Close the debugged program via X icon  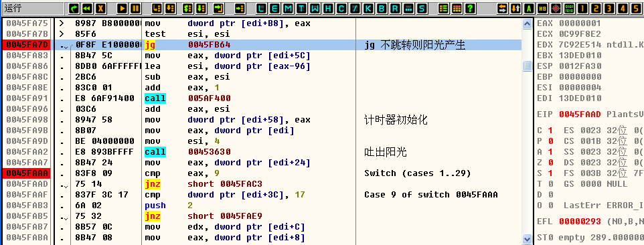(x=100, y=8)
